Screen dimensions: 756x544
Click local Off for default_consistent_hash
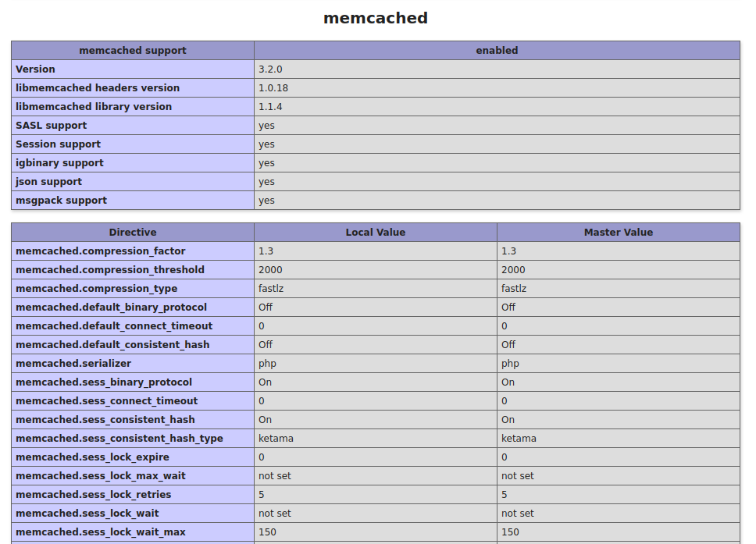(x=266, y=345)
